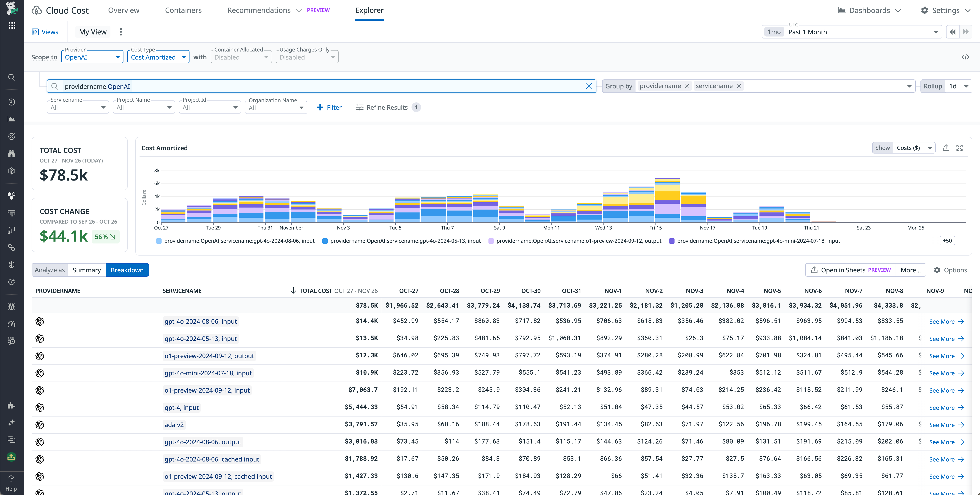Click the Open in Sheets button

tap(850, 270)
